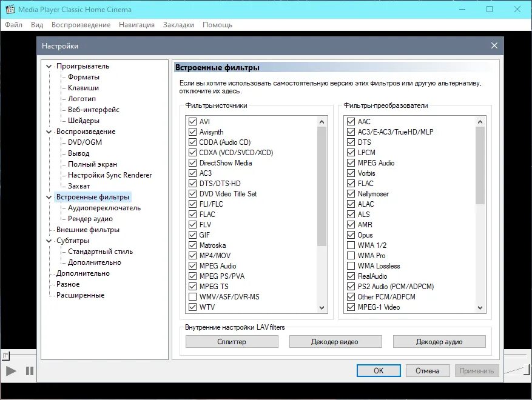Select Полный экран in the settings tree
This screenshot has height=400, width=532.
pos(92,164)
